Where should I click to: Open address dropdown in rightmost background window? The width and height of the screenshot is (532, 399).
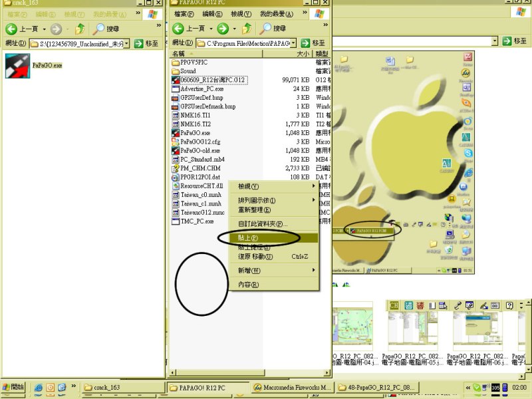tap(495, 41)
